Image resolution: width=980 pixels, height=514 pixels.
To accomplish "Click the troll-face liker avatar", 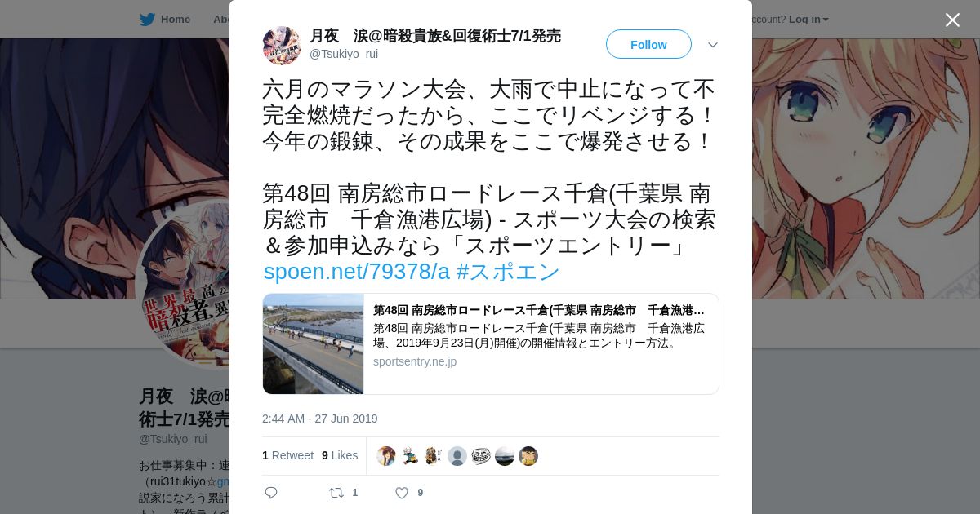I will coord(481,456).
